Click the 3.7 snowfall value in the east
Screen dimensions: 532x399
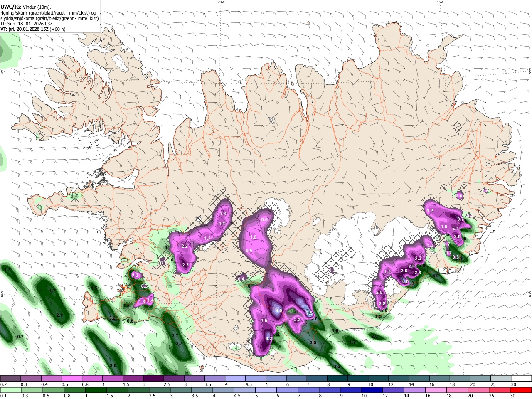(460, 219)
